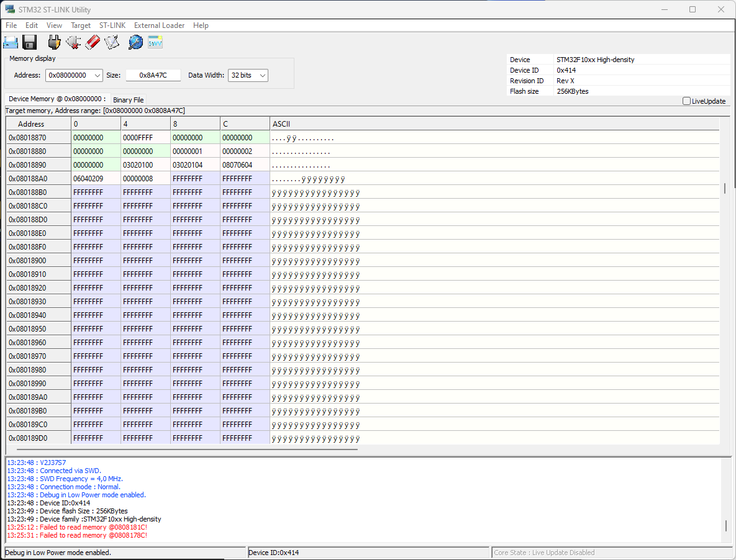Click status bar Debug in Low Power mode enabled

(58, 553)
